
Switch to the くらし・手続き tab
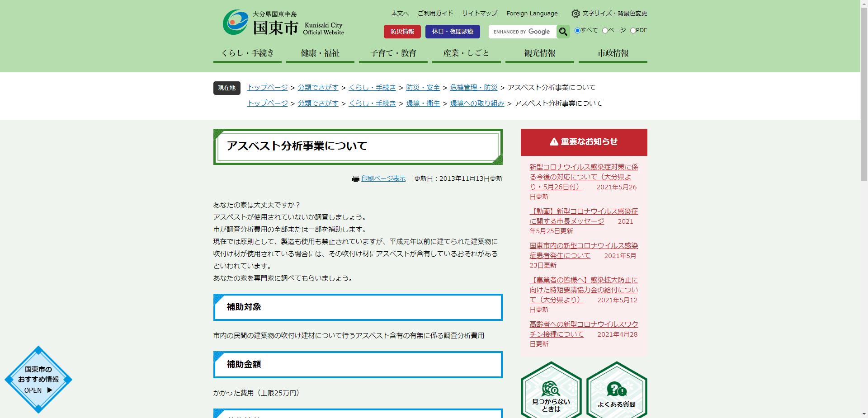tap(247, 53)
